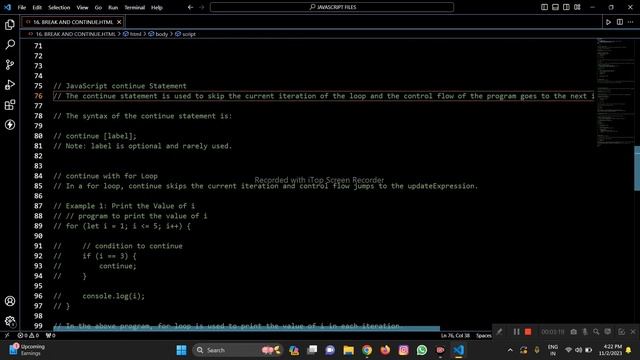640x360 pixels.
Task: Click the remote window indicator in status bar
Action: [7, 336]
